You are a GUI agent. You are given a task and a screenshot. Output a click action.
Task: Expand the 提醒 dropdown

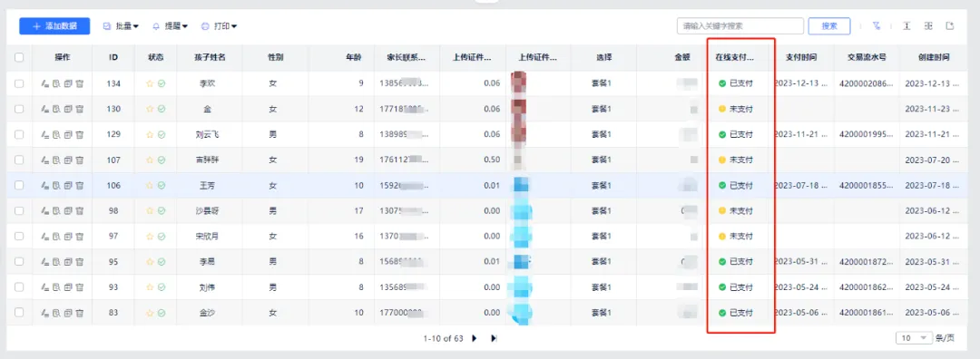tap(170, 26)
